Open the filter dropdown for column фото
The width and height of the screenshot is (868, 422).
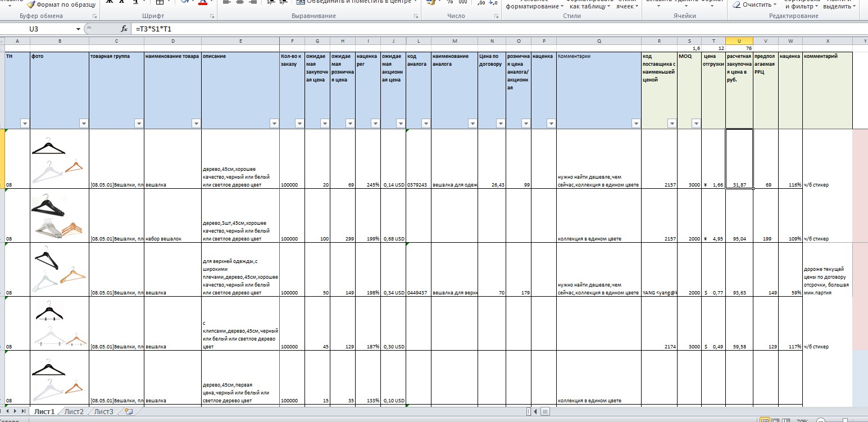click(x=84, y=123)
